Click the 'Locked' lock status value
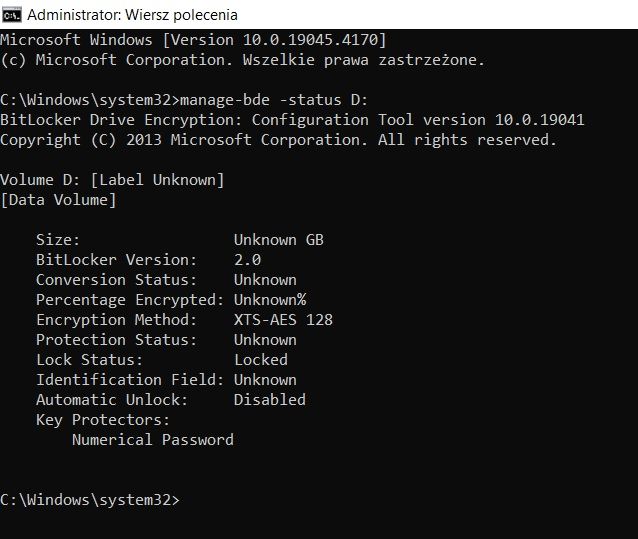The image size is (638, 539). (x=261, y=360)
